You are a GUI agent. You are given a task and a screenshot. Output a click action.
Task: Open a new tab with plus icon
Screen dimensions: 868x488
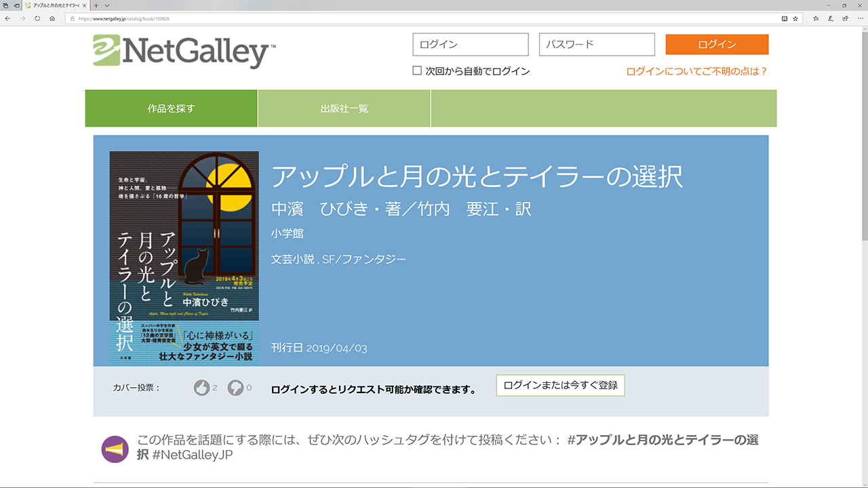click(96, 5)
